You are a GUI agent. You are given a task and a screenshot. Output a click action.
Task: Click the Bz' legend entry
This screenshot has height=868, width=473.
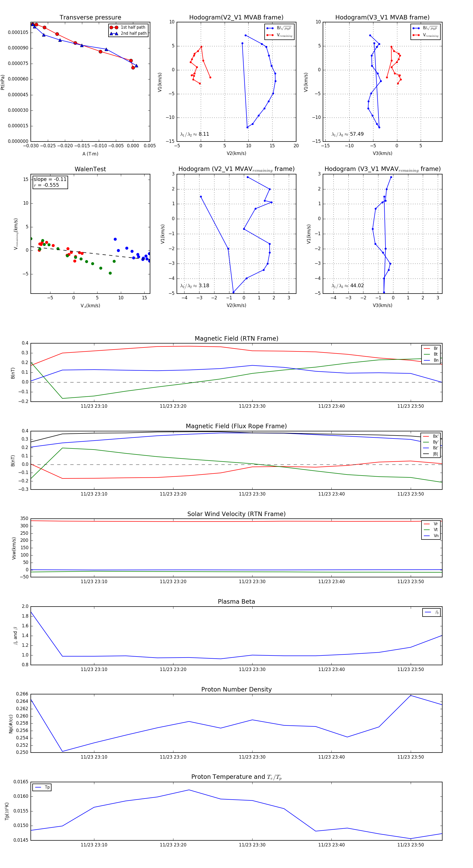point(431,448)
